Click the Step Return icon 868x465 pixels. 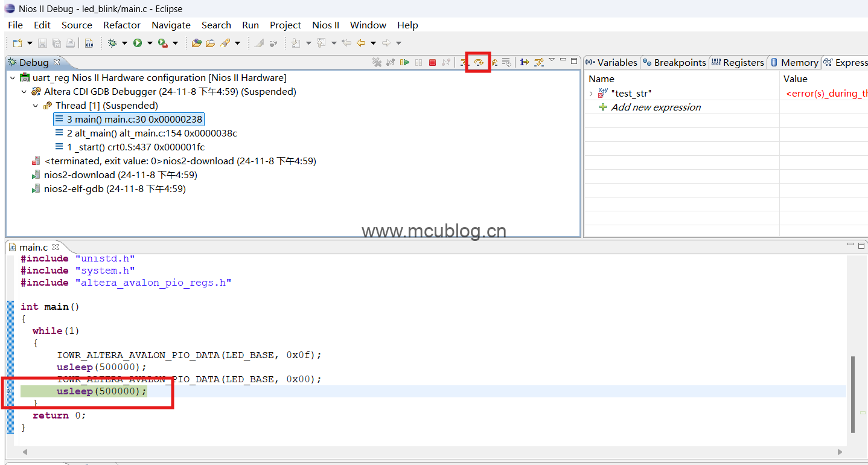494,62
